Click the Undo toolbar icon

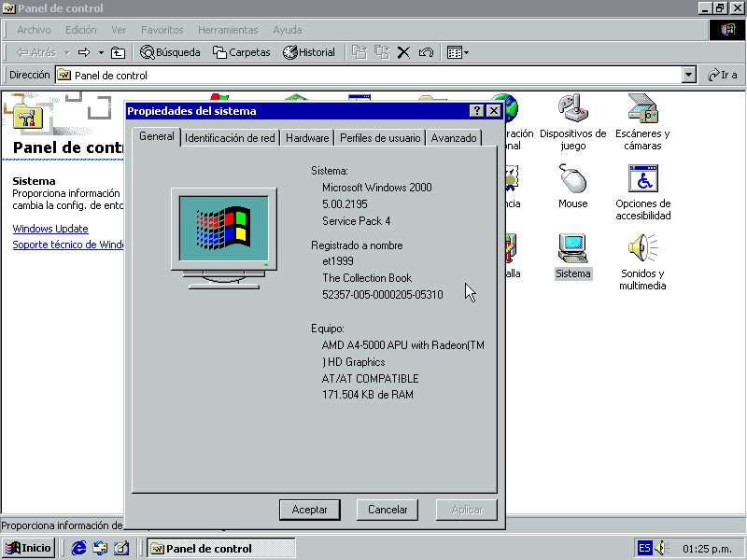426,52
